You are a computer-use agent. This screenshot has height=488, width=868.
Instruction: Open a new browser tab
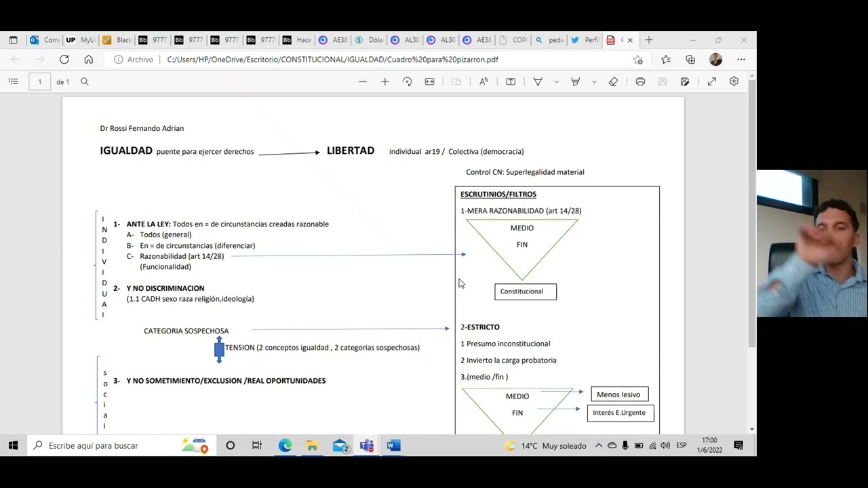tap(649, 40)
